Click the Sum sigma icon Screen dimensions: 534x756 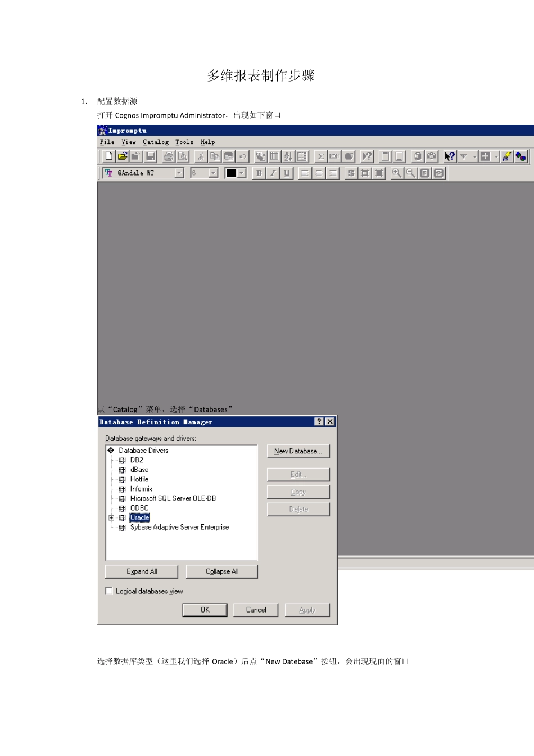tap(320, 156)
